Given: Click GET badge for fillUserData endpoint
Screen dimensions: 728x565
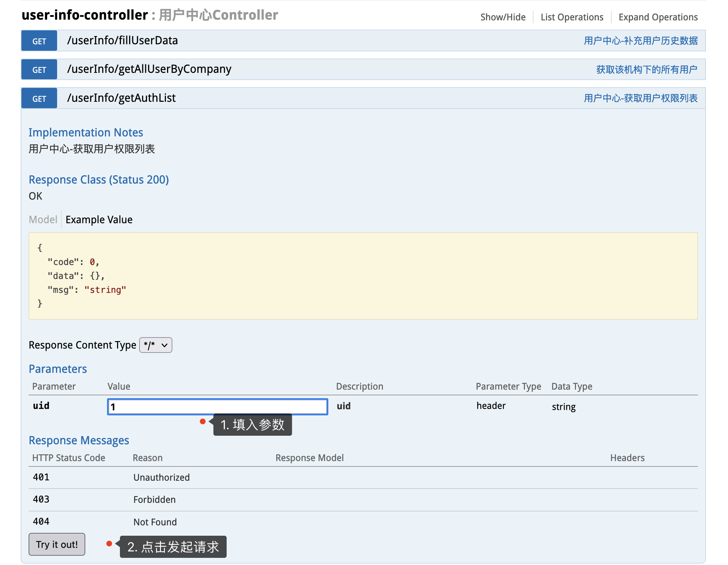Looking at the screenshot, I should [39, 41].
